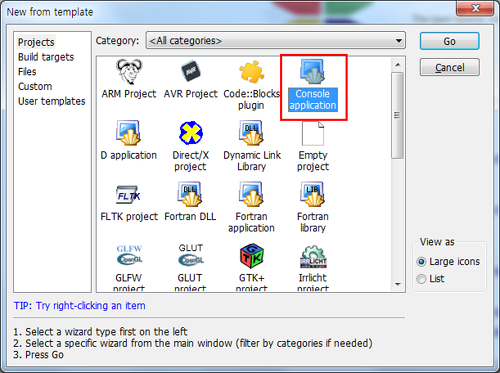Click the 'Direct/X project' label text
Image resolution: width=500 pixels, height=373 pixels.
pos(190,161)
